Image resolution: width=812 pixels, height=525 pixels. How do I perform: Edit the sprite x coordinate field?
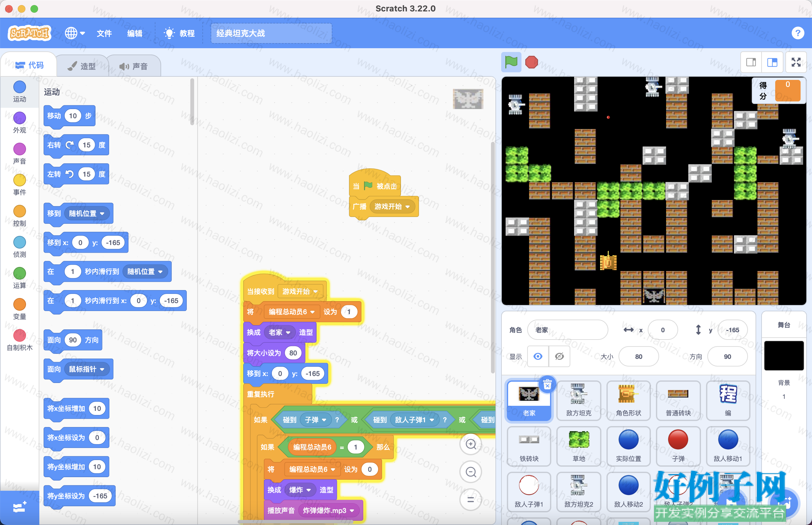pos(663,330)
